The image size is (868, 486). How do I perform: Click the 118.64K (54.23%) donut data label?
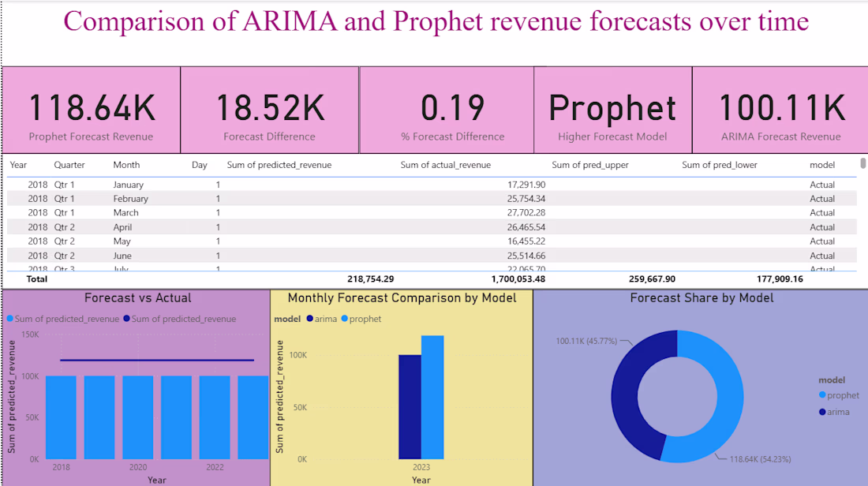[x=760, y=459]
